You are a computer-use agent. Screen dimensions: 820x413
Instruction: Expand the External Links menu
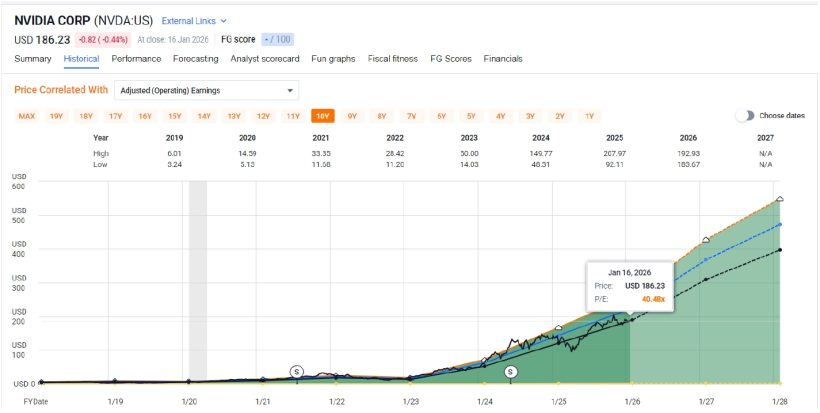pyautogui.click(x=194, y=20)
